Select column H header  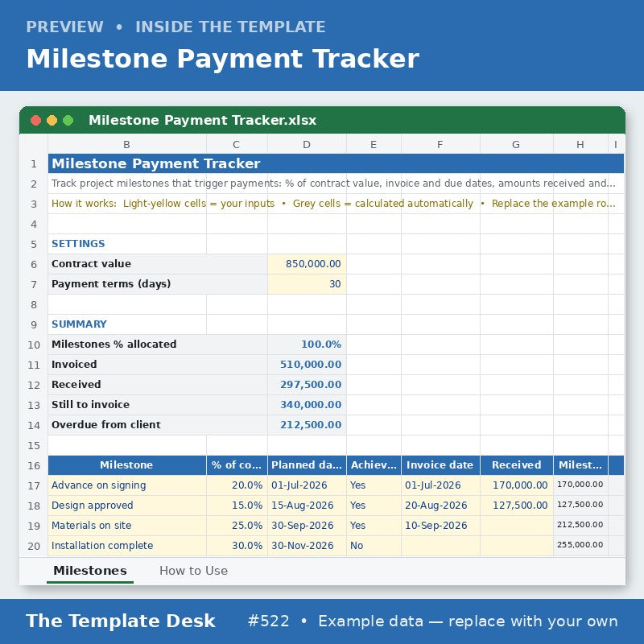[580, 144]
